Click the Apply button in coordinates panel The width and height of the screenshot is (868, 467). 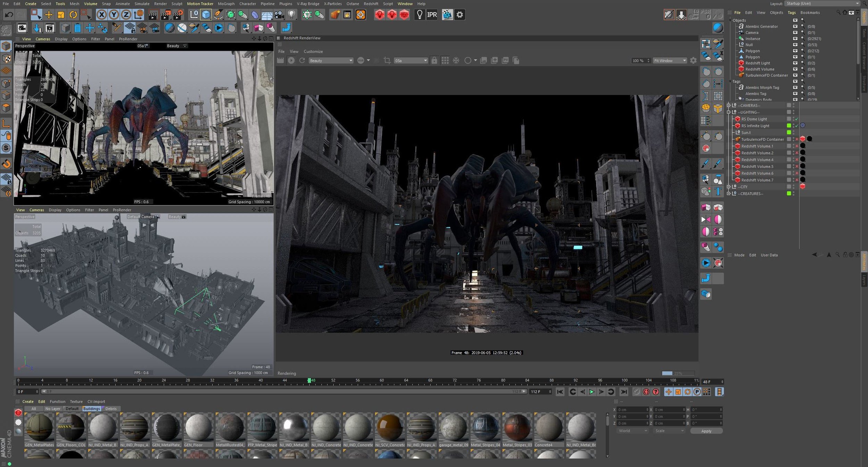click(x=706, y=431)
